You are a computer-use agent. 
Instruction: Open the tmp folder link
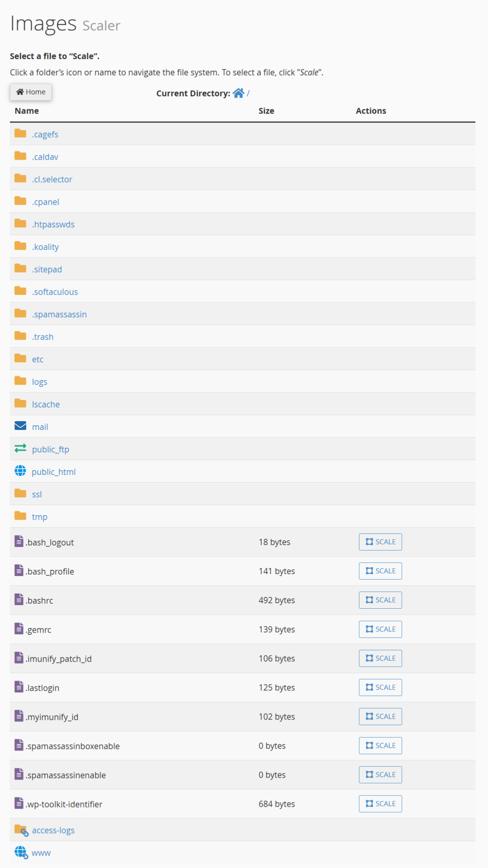point(40,517)
